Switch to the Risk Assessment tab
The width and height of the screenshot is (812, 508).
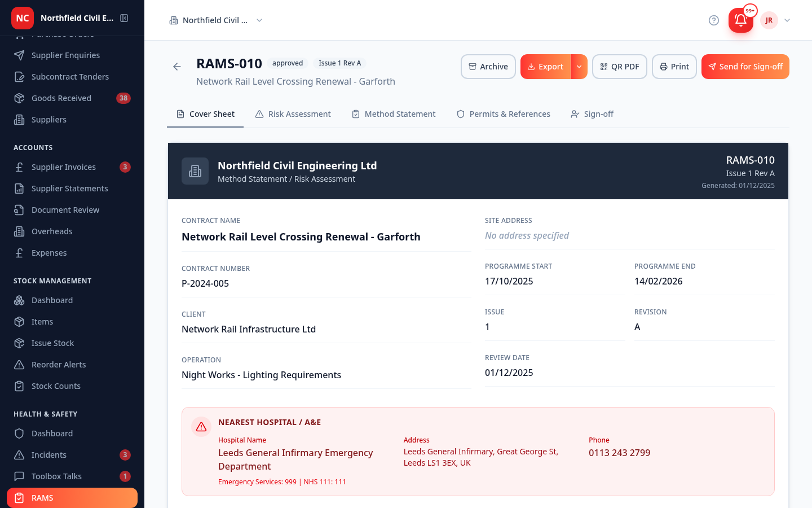pyautogui.click(x=293, y=114)
